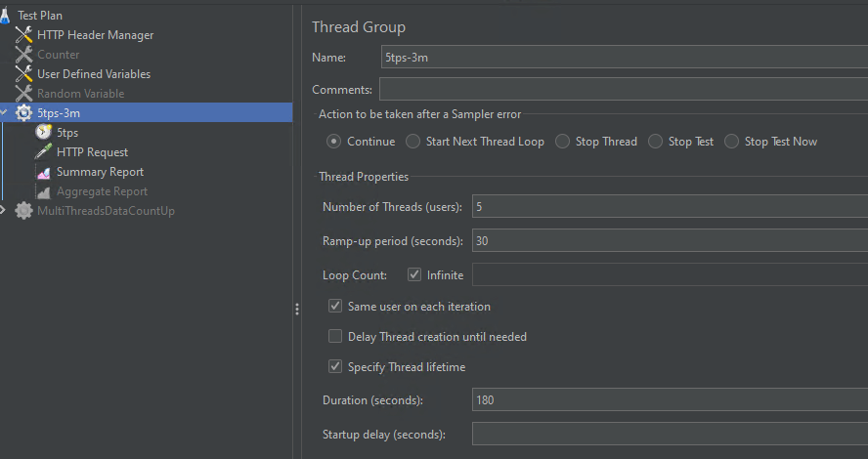868x459 pixels.
Task: Choose Start Next Thread Loop option
Action: tap(412, 142)
